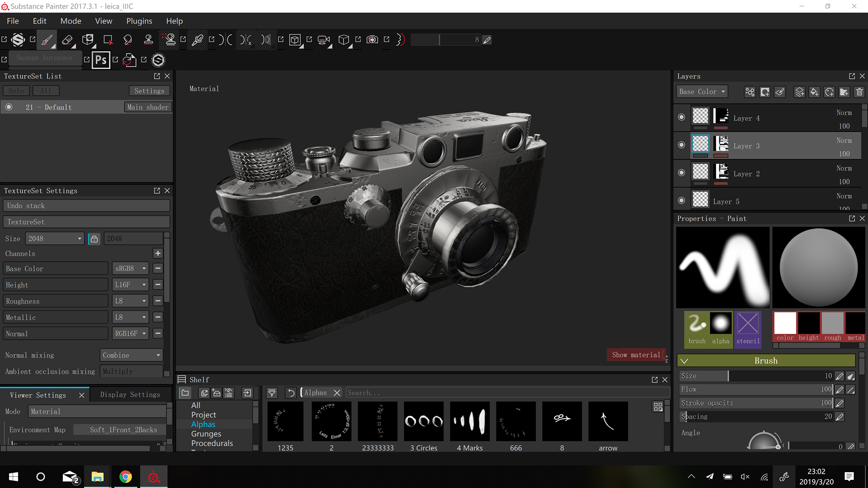Add a fill layer via bucket icon

(x=814, y=92)
